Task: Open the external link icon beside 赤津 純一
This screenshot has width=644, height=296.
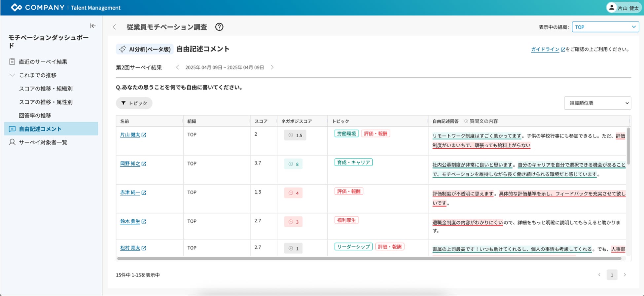Action: pos(144,193)
